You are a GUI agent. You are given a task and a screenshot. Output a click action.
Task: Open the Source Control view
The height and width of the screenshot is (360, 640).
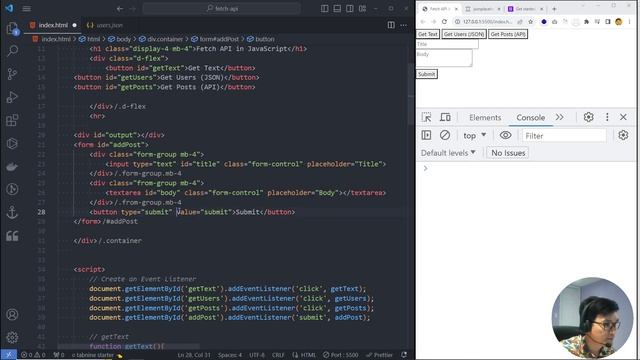pos(12,74)
